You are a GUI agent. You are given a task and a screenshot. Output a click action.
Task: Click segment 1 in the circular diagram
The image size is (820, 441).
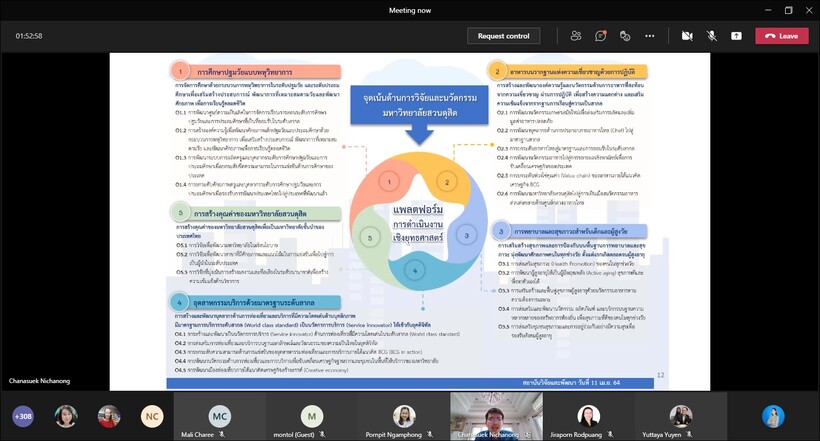pyautogui.click(x=389, y=182)
